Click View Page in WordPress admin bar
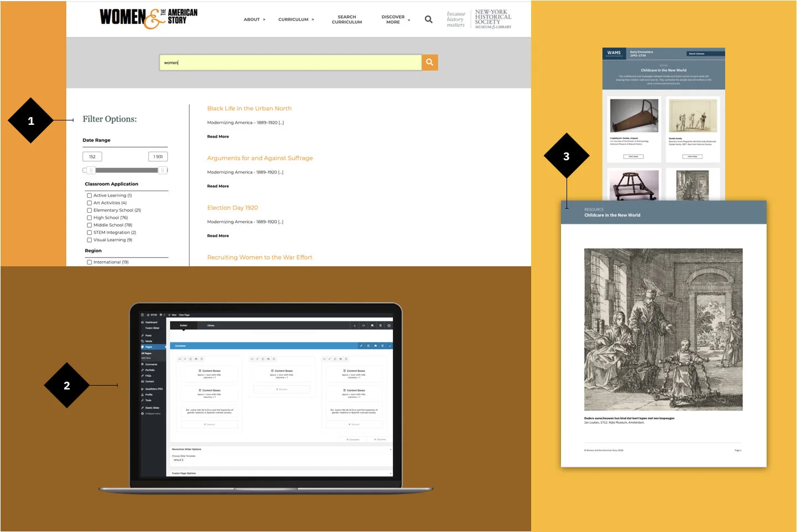This screenshot has width=797, height=532. [184, 315]
